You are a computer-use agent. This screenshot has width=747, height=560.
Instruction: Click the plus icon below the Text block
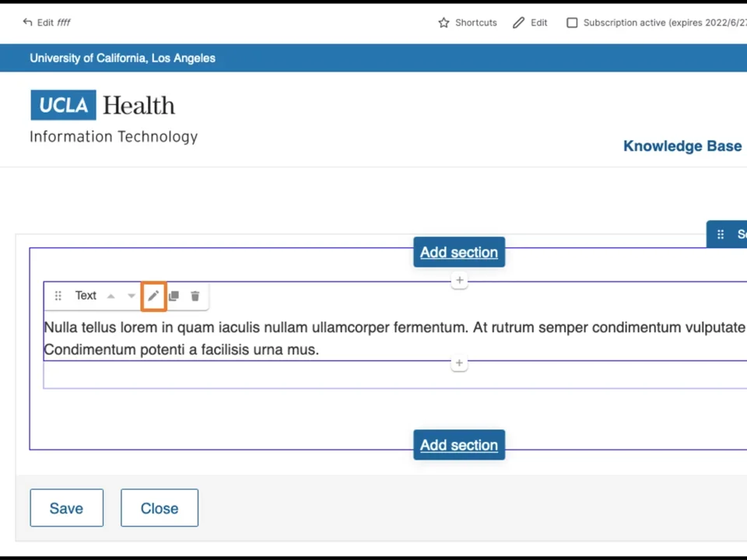pos(459,363)
